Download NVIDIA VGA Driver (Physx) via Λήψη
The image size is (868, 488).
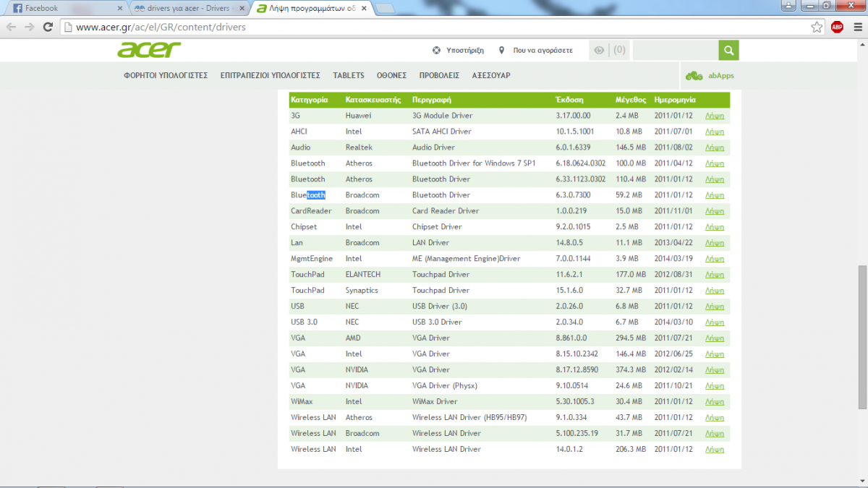click(715, 386)
